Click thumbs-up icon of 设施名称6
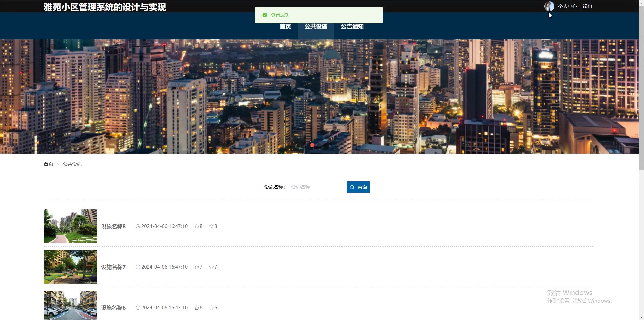644x320 pixels. tap(196, 308)
